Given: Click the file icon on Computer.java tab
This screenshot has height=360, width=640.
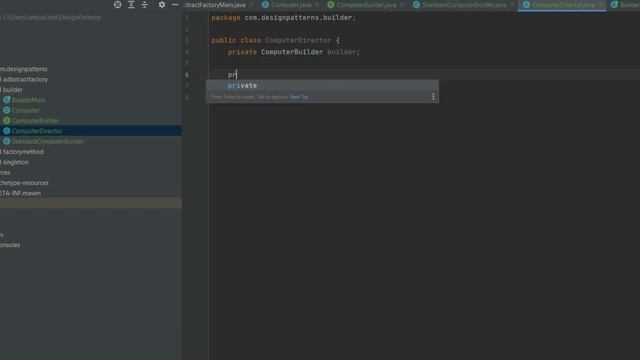Looking at the screenshot, I should click(x=265, y=5).
